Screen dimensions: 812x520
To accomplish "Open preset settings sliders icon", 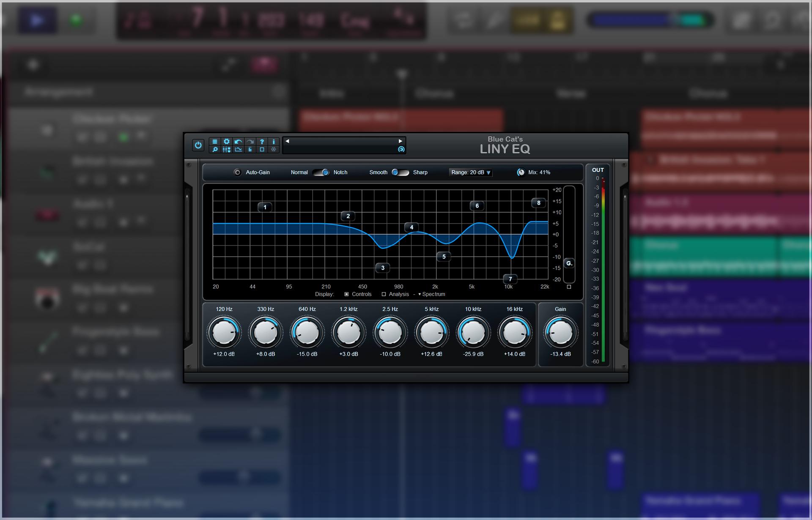I will tap(227, 149).
